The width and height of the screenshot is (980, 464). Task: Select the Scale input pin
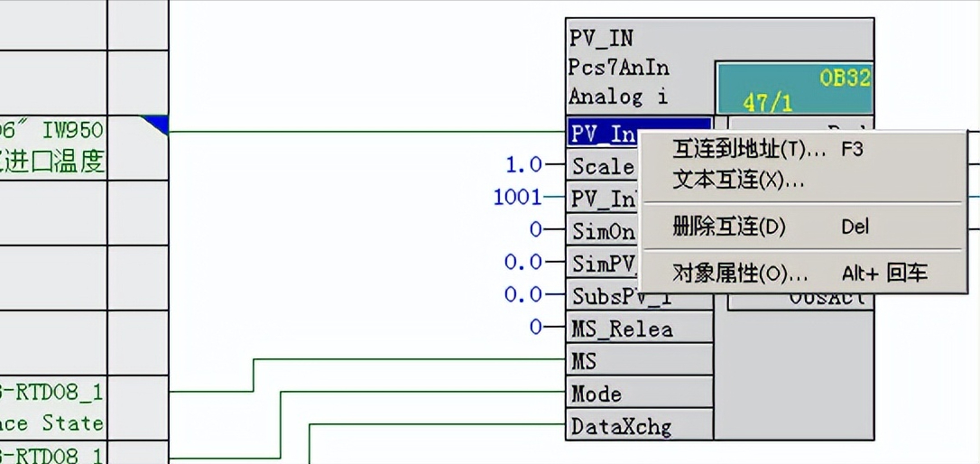click(x=603, y=166)
